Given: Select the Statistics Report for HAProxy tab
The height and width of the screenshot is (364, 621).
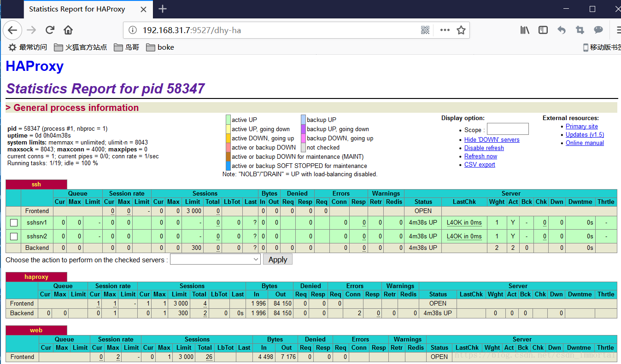Looking at the screenshot, I should pyautogui.click(x=77, y=9).
